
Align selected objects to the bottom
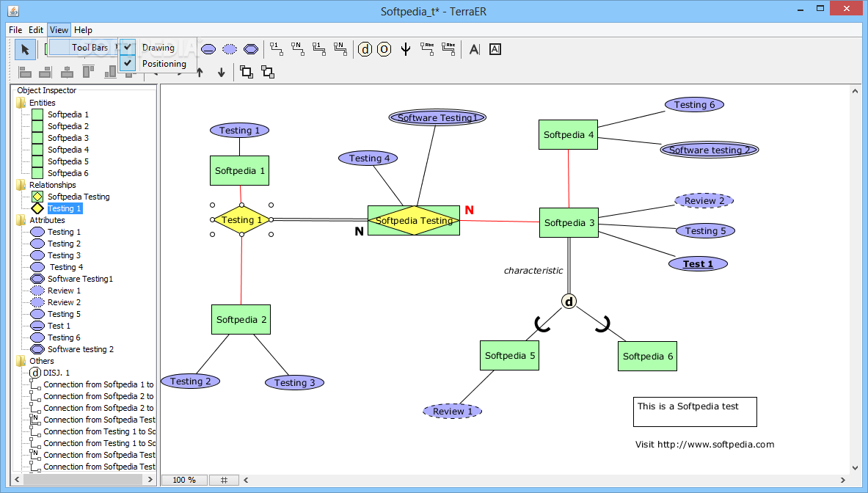pyautogui.click(x=110, y=72)
